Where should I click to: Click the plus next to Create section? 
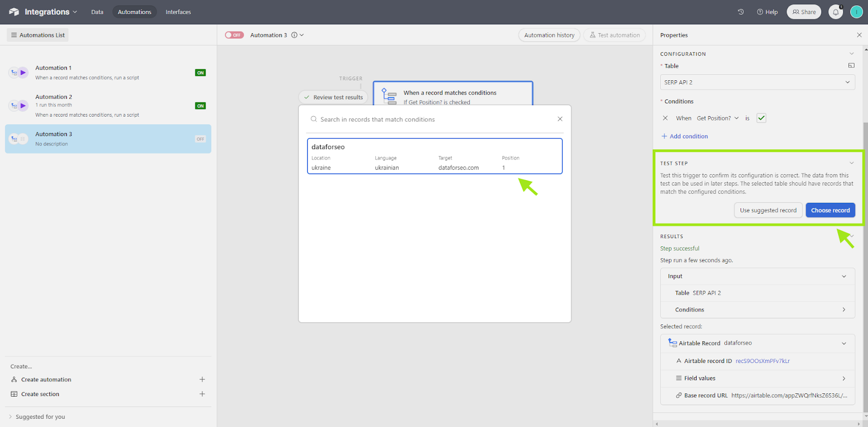point(202,394)
